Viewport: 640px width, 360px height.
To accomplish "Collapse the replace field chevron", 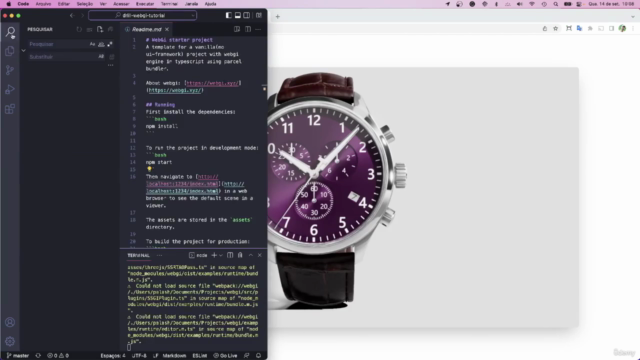I will point(23,50).
